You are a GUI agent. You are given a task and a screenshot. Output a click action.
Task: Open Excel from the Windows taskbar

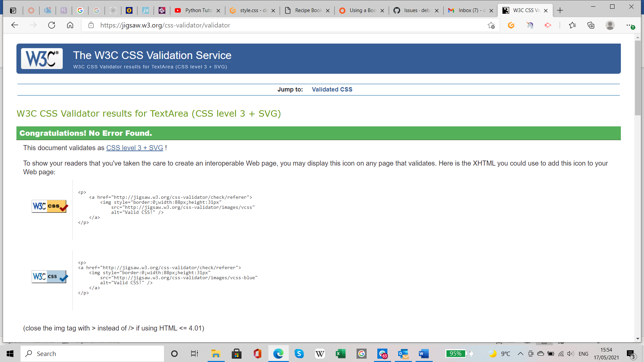coord(340,354)
